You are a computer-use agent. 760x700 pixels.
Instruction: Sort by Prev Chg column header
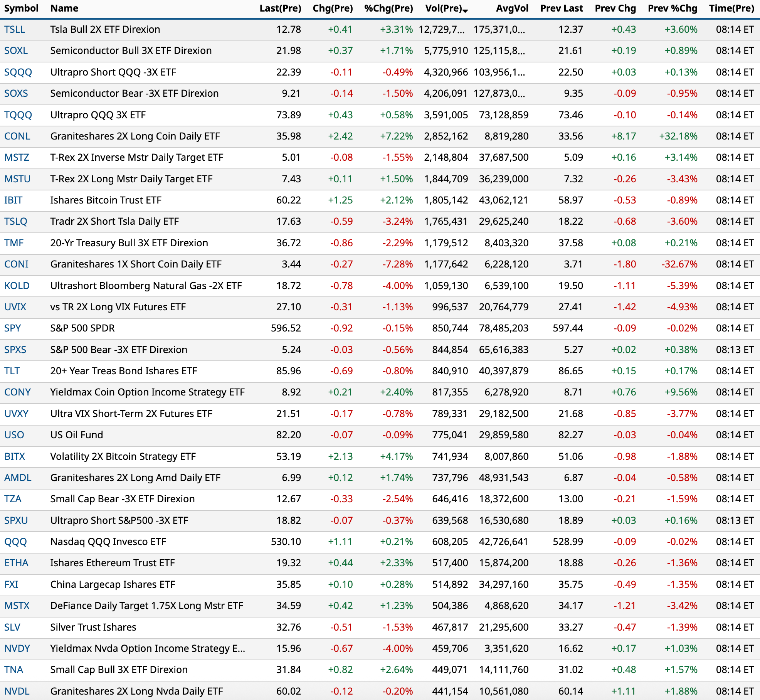tap(615, 8)
